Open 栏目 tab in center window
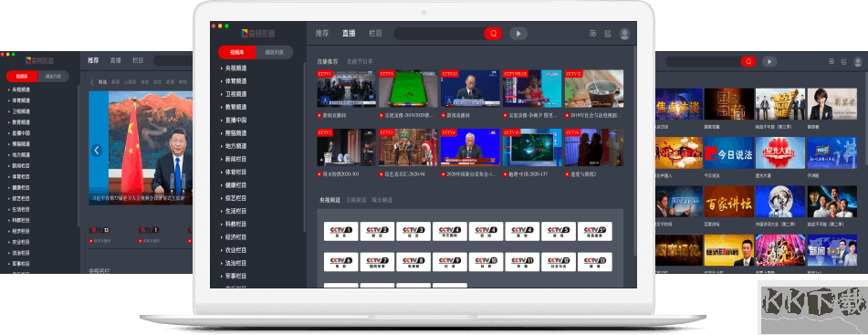The image size is (868, 335). coord(375,33)
